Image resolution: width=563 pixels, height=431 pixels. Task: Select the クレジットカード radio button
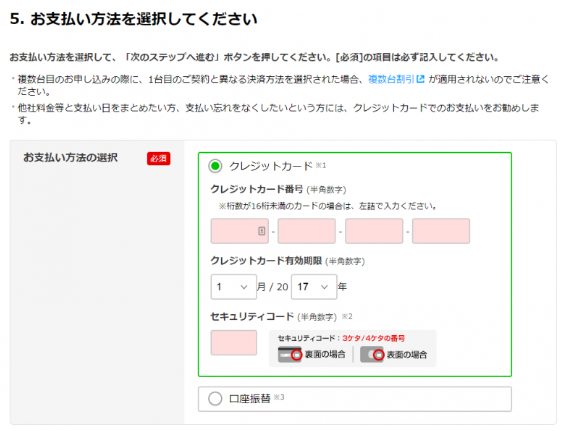click(215, 166)
